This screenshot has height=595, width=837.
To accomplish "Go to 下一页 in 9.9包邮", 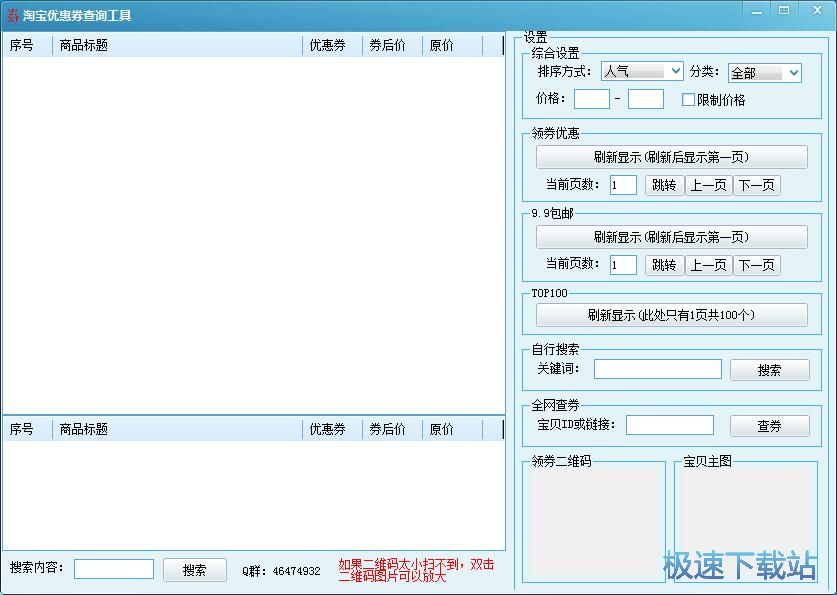I will pos(756,265).
